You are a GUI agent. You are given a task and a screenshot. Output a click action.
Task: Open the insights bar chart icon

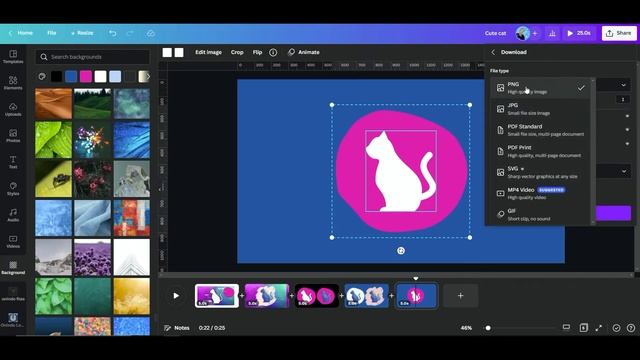point(552,33)
